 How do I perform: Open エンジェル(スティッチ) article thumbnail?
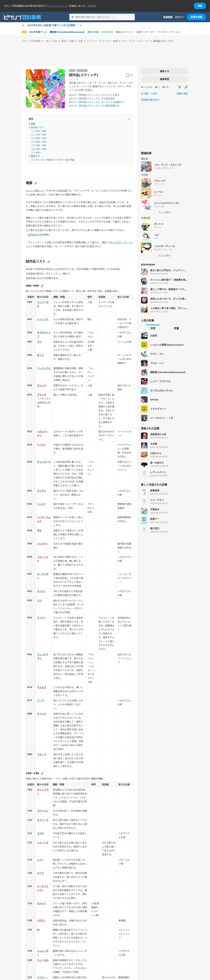click(146, 204)
